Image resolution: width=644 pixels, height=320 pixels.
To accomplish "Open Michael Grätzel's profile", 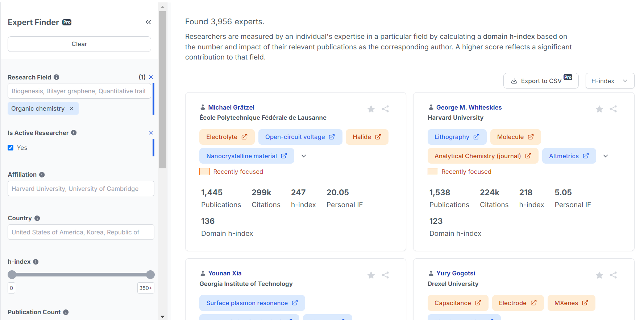I will tap(231, 107).
